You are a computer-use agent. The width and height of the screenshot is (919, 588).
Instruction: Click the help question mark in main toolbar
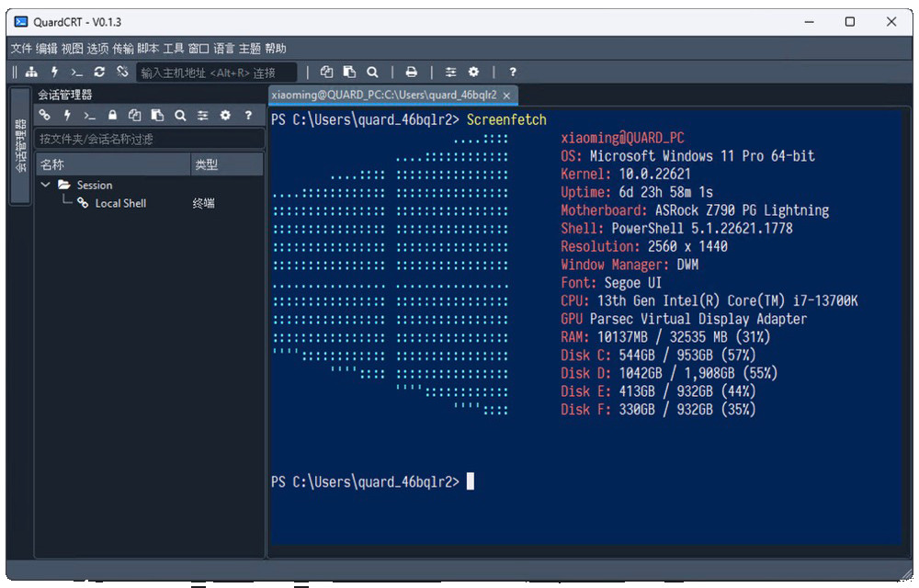513,72
